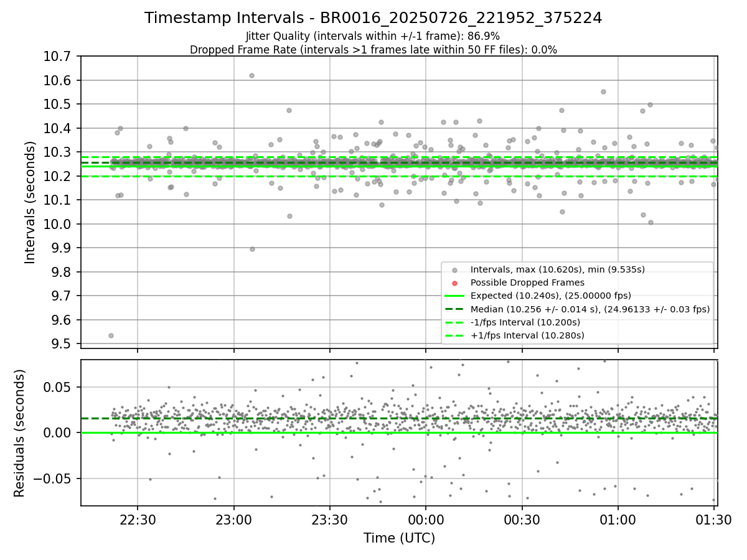Select the 10.4 y-axis tick label
The image size is (747, 560).
[x=59, y=128]
